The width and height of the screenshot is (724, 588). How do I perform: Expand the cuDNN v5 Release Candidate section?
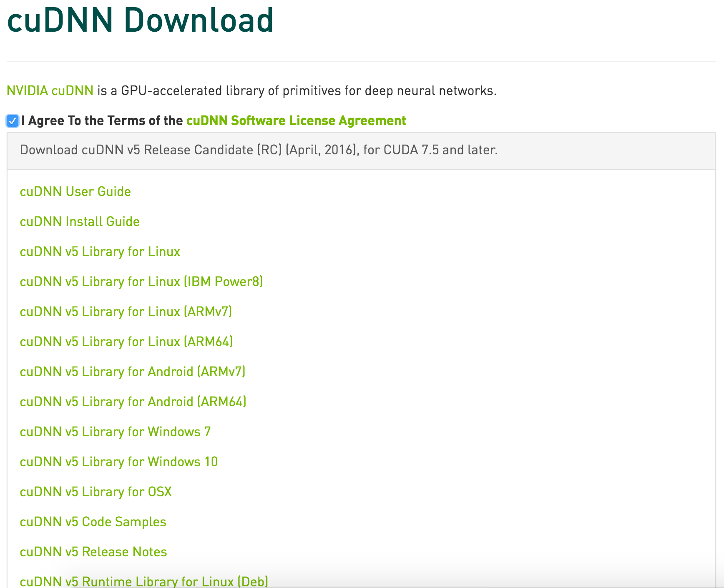(259, 151)
